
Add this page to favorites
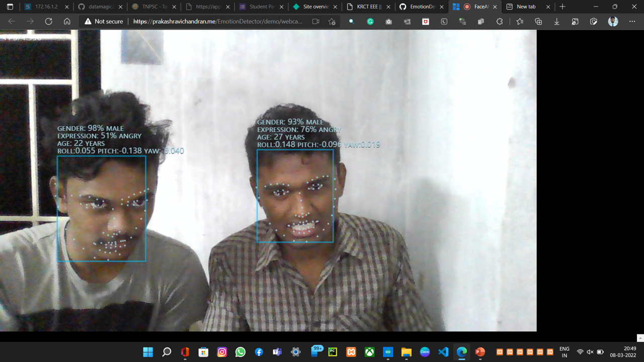(332, 22)
